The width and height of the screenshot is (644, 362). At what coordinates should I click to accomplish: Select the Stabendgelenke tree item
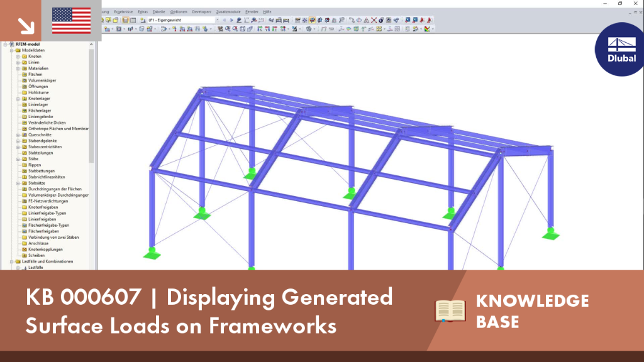coord(42,141)
